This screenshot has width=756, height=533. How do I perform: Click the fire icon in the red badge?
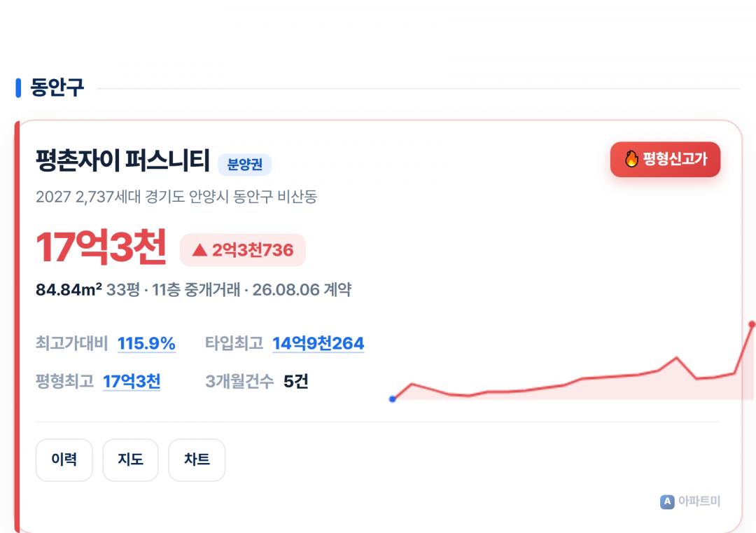point(631,159)
